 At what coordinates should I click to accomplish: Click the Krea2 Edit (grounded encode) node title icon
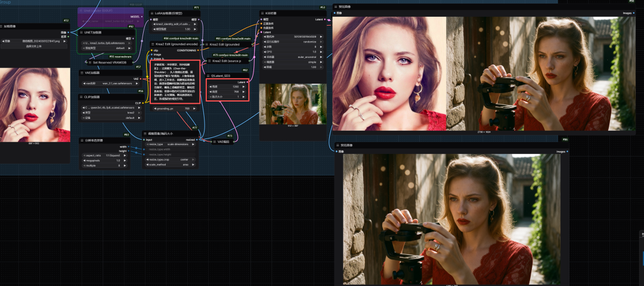[x=153, y=44]
